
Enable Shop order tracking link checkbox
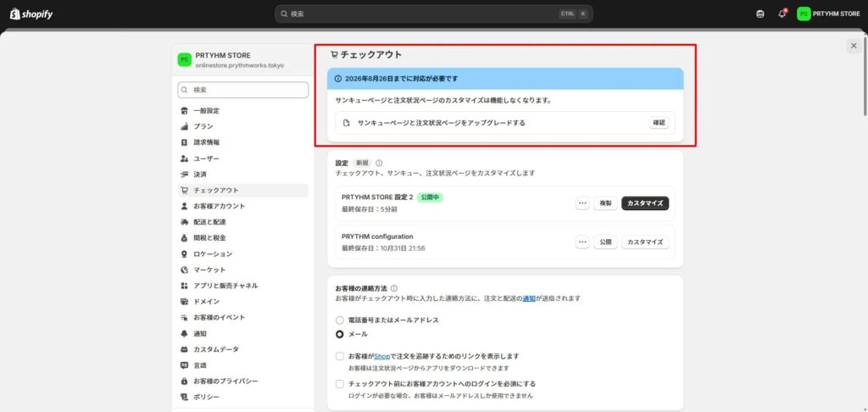(x=340, y=356)
